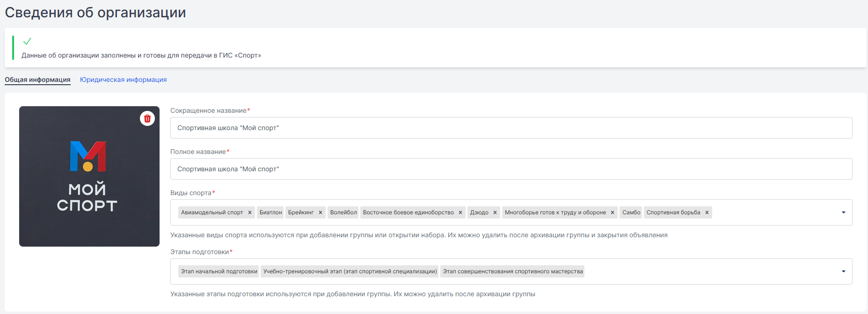
Task: Click the Биатлон sport tag
Action: point(271,212)
